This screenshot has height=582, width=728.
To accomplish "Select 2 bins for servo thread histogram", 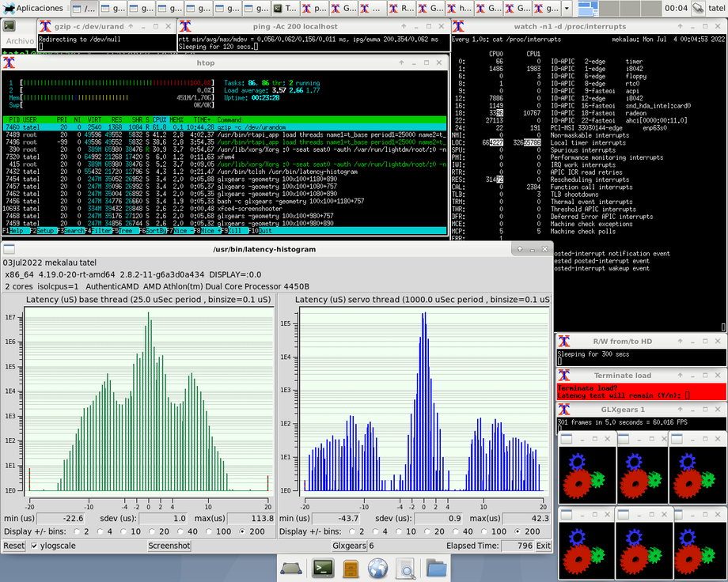I will pyautogui.click(x=351, y=531).
